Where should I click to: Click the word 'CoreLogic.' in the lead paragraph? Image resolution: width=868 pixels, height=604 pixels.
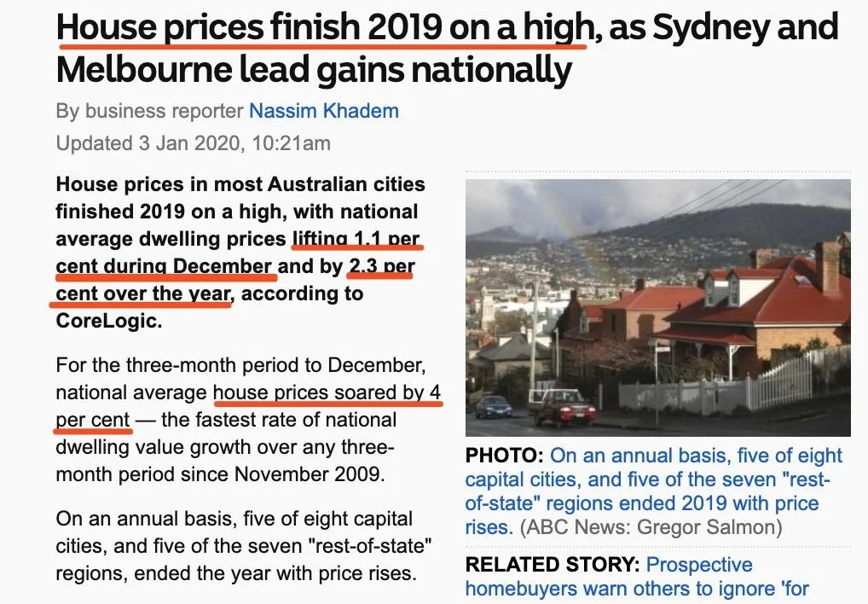[109, 321]
